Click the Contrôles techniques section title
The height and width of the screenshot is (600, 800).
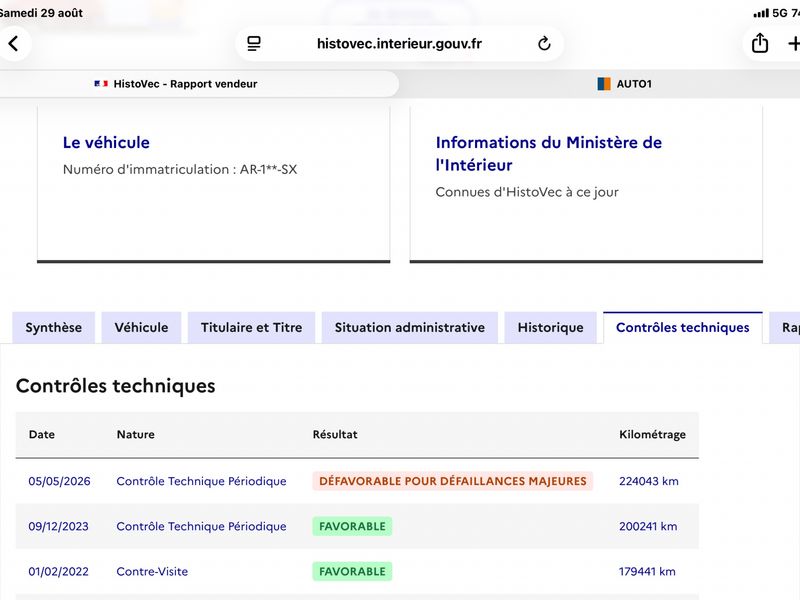tap(116, 386)
